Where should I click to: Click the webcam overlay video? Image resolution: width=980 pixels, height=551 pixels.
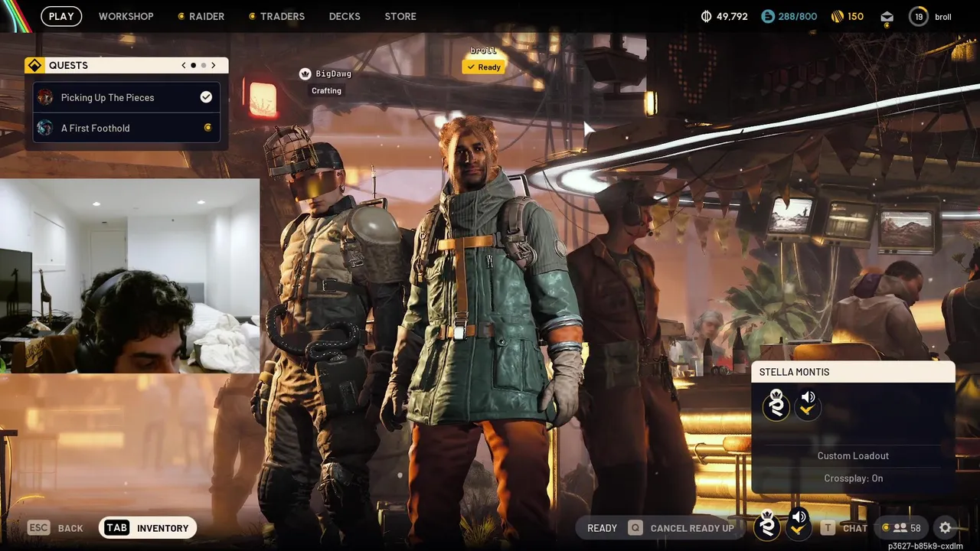[129, 276]
